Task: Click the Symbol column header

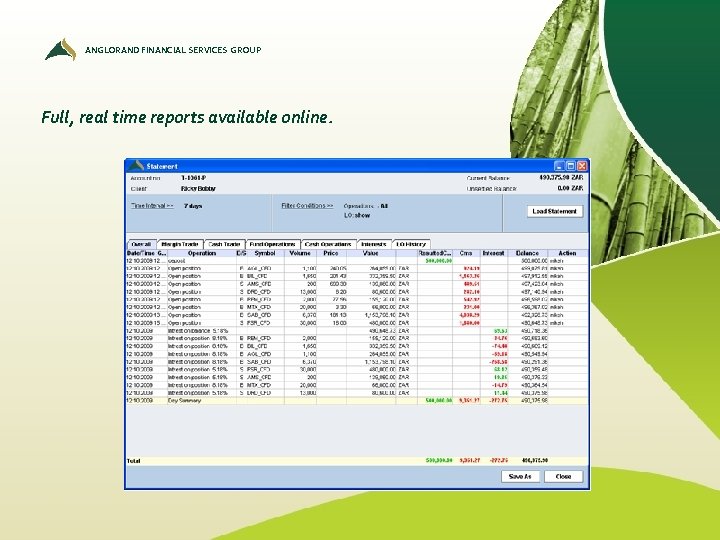Action: point(265,253)
